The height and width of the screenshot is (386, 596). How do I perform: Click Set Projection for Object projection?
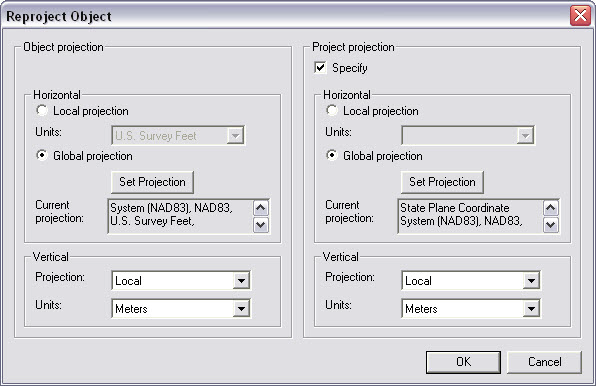point(152,182)
